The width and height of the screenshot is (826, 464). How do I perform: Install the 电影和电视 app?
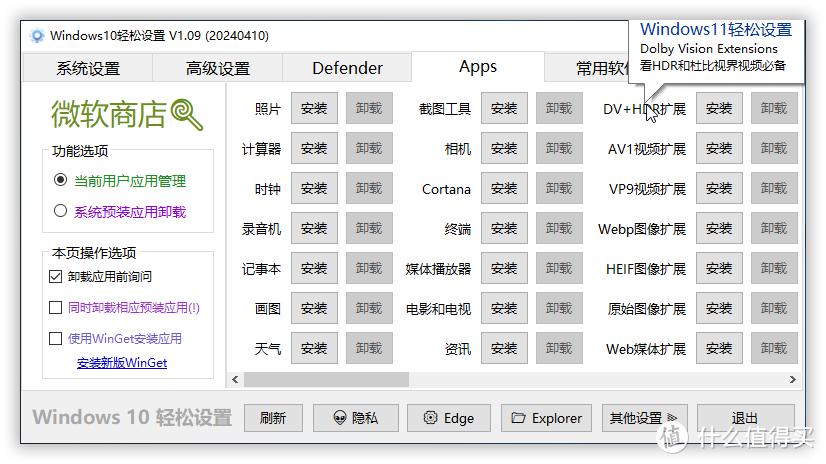tap(504, 308)
